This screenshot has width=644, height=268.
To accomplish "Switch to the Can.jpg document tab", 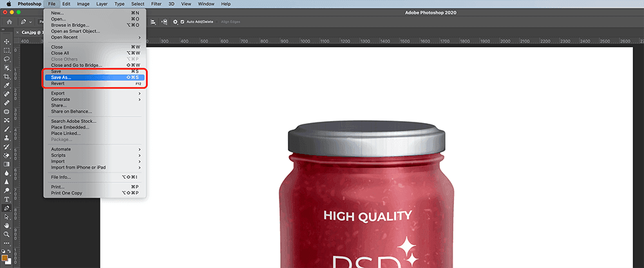I will coord(32,32).
